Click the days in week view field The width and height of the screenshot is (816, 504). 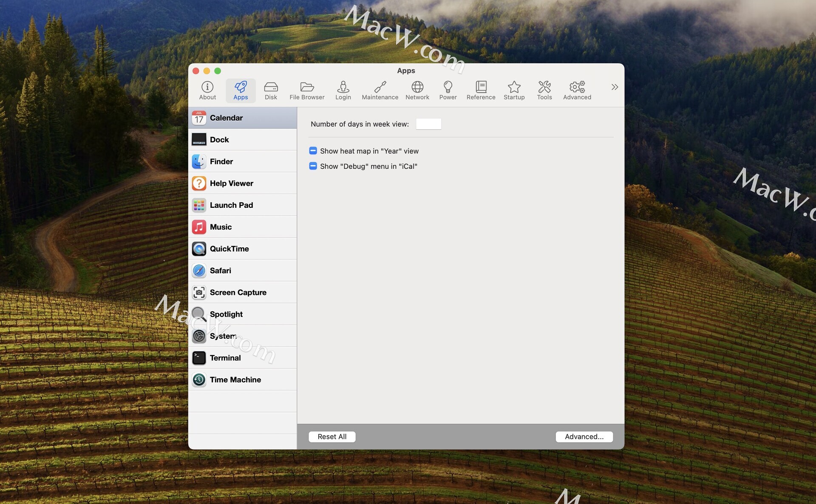click(x=428, y=124)
